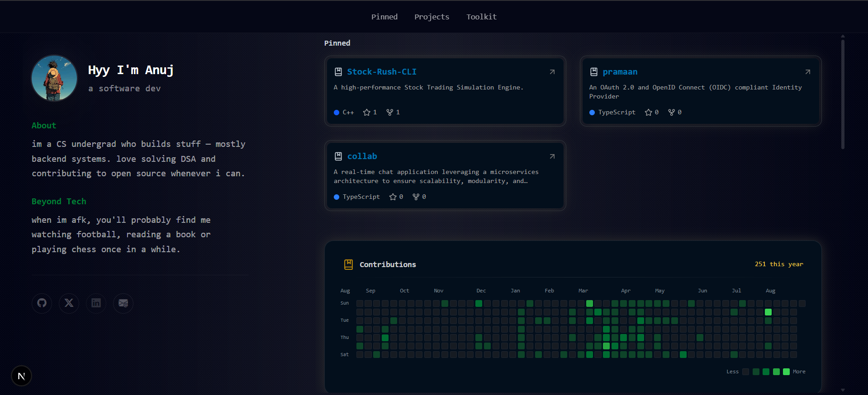Open the Toolkit nav section
This screenshot has width=868, height=395.
click(x=482, y=17)
